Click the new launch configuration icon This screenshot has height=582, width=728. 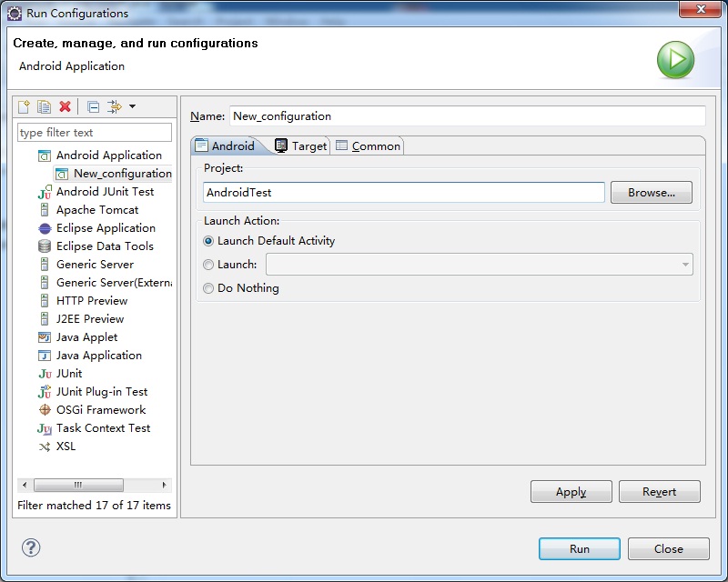pos(24,106)
